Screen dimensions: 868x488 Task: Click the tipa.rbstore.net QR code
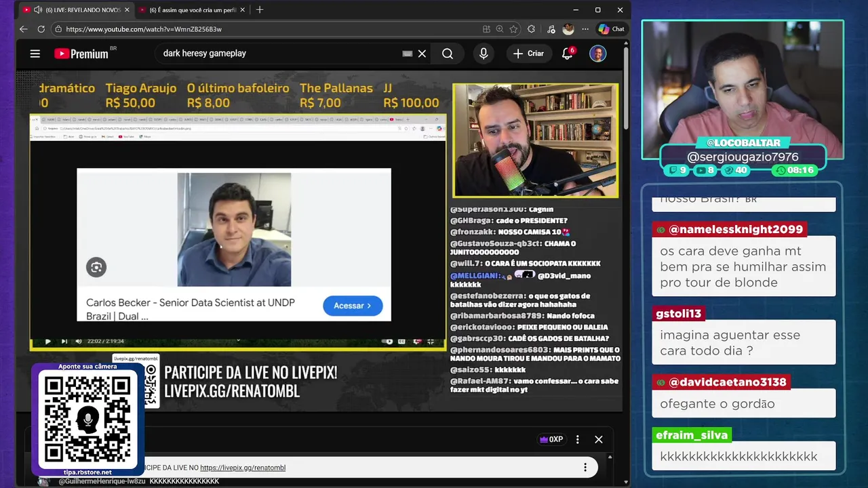click(x=87, y=418)
